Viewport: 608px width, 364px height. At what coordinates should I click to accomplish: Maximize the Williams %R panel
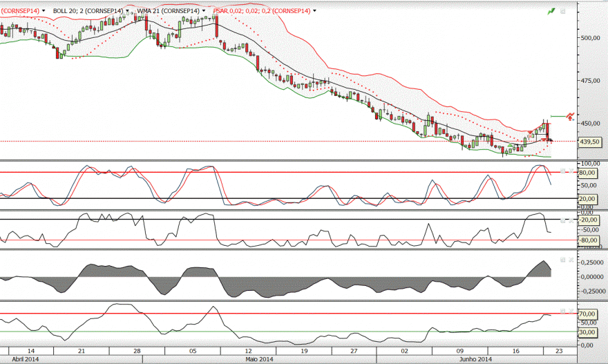563,220
